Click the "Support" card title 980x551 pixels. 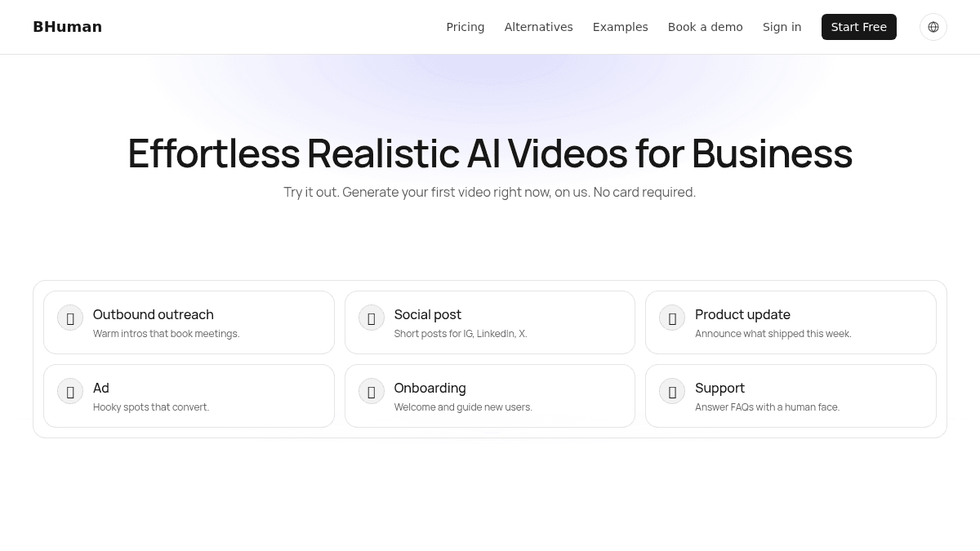[x=720, y=388]
